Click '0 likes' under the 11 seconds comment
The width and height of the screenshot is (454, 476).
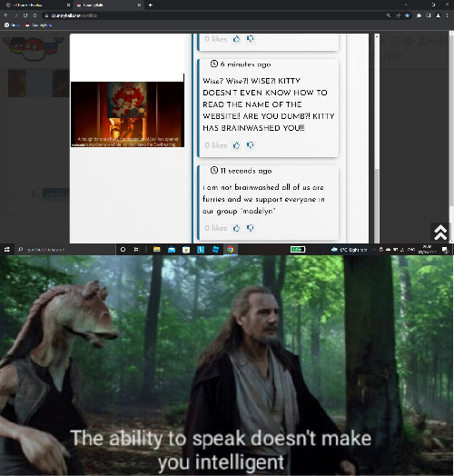click(216, 228)
